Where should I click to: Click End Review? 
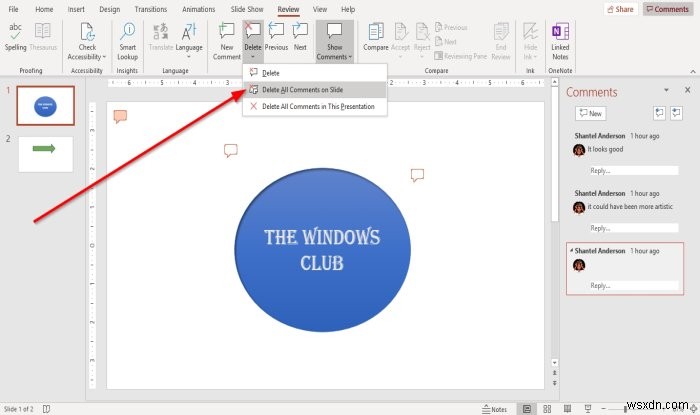tap(501, 42)
